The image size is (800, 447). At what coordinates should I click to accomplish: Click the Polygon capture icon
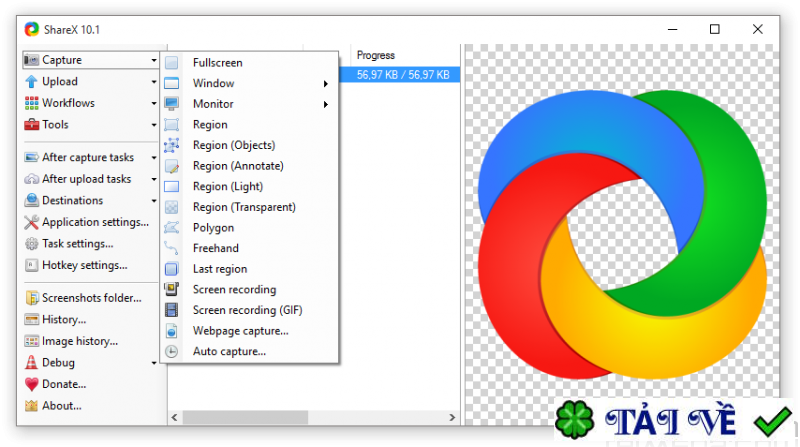click(171, 228)
